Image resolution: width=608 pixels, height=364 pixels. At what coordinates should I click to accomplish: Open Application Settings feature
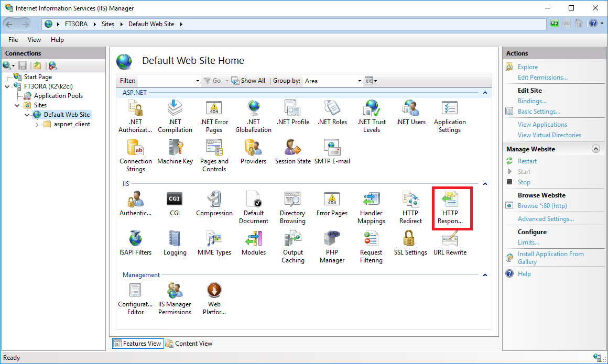click(x=450, y=116)
